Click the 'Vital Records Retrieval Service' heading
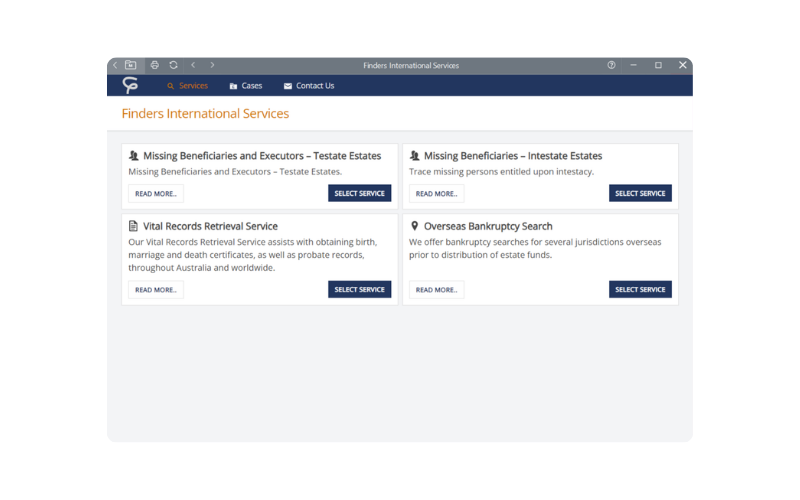 point(210,226)
